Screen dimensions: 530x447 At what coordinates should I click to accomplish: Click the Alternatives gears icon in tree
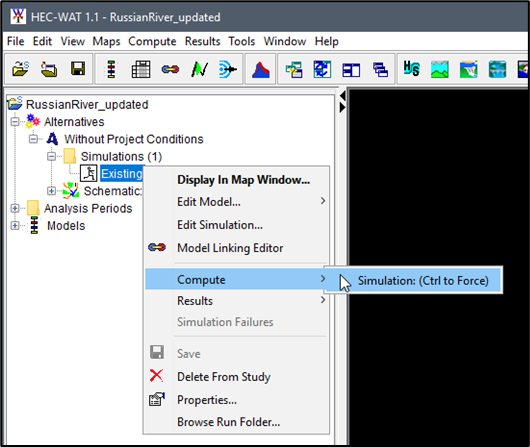pos(33,121)
